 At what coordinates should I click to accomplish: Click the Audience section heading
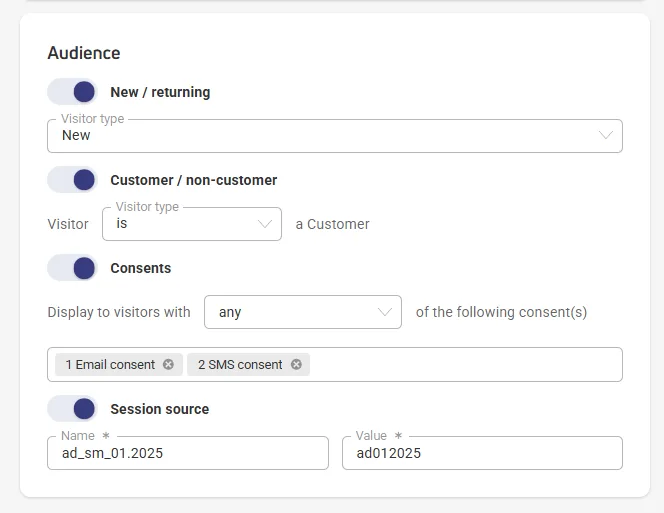coord(84,53)
